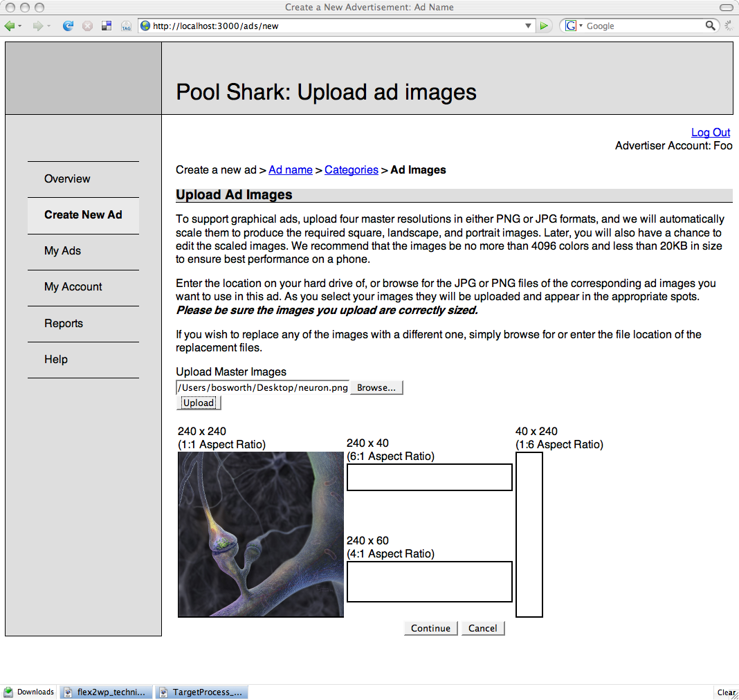739x700 pixels.
Task: Click the greyed Forward arrow in the toolbar
Action: click(37, 26)
